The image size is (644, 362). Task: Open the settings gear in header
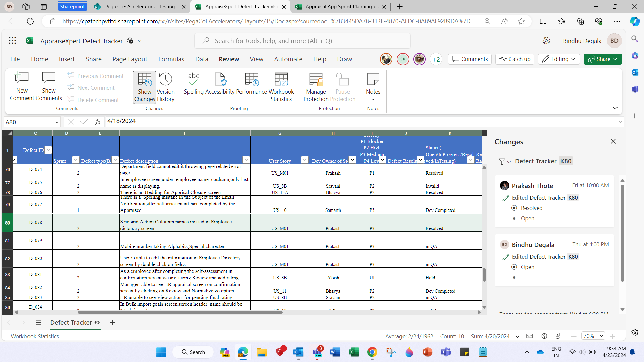pos(546,41)
